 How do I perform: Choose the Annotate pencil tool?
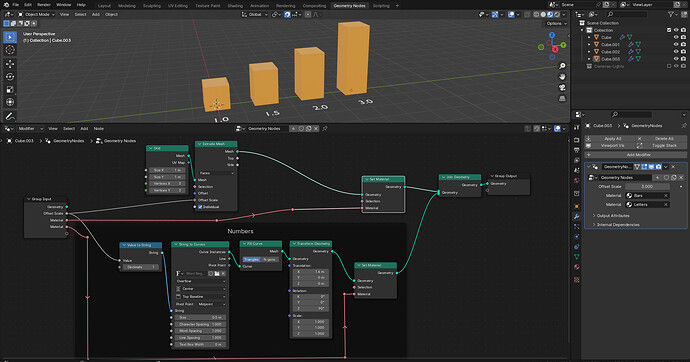[x=10, y=116]
